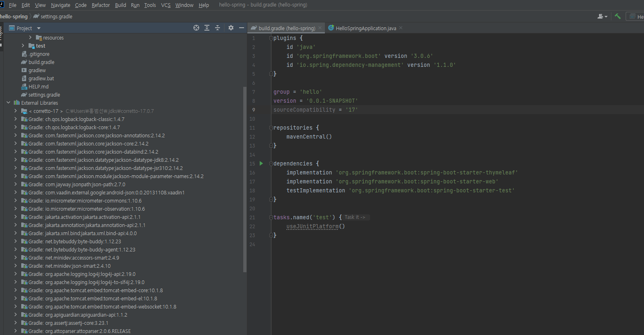This screenshot has width=644, height=335.
Task: Open the Window menu
Action: click(x=184, y=5)
